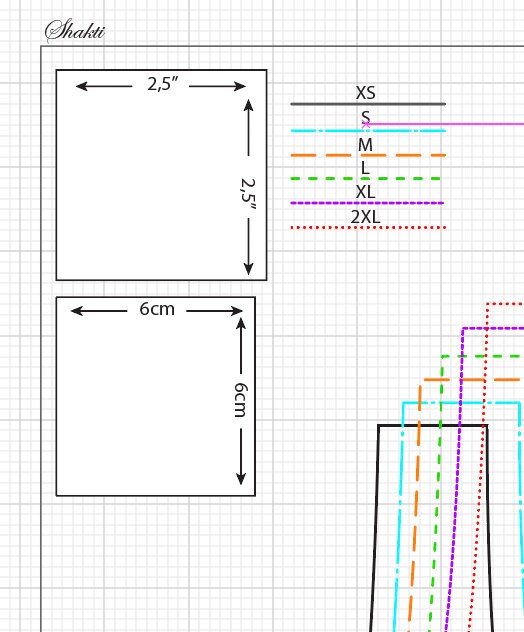Select the M size label
Screen dimensions: 524x632
365,145
